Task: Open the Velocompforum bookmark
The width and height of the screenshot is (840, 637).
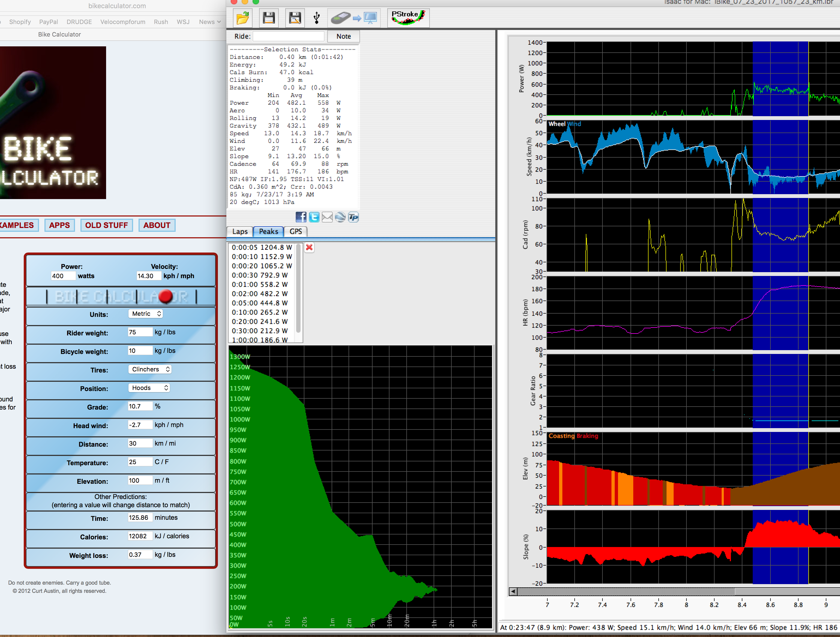Action: tap(123, 22)
